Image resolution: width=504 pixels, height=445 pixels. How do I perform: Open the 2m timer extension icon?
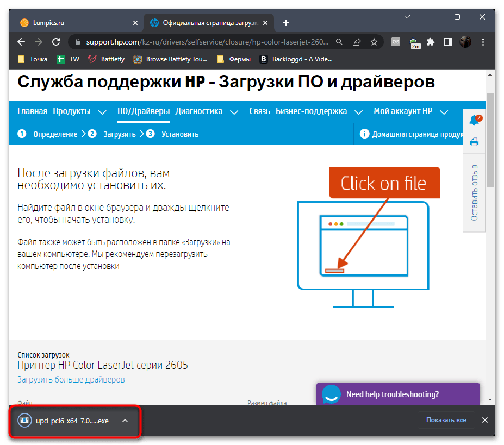click(x=414, y=43)
